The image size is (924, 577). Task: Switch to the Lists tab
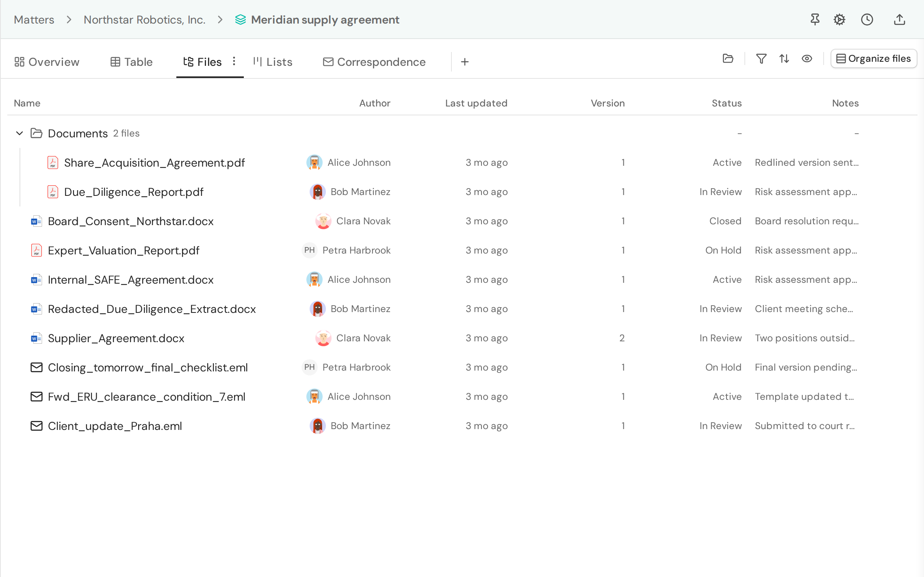tap(273, 62)
